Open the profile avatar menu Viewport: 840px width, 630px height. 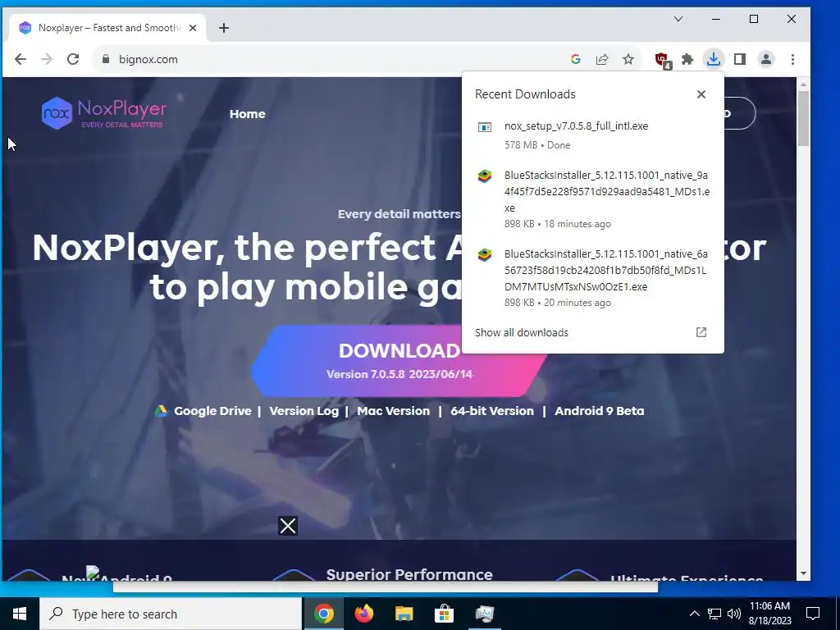coord(766,59)
